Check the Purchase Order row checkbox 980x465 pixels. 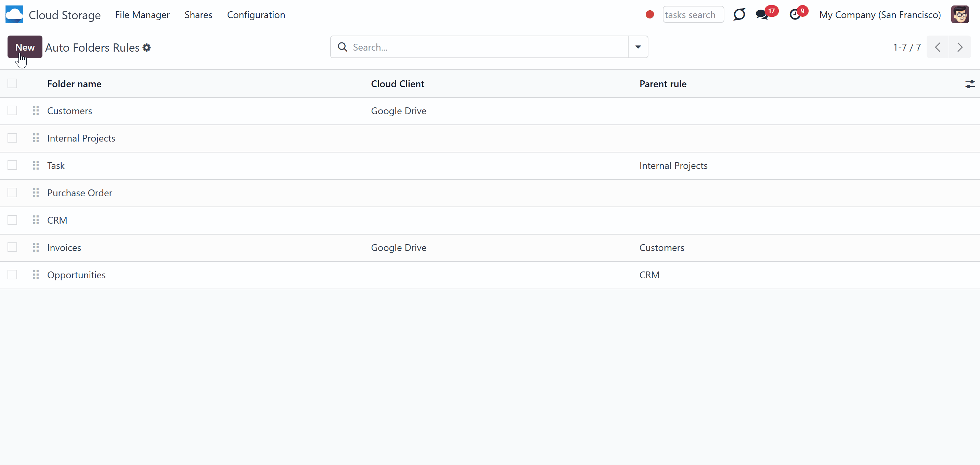[x=13, y=193]
